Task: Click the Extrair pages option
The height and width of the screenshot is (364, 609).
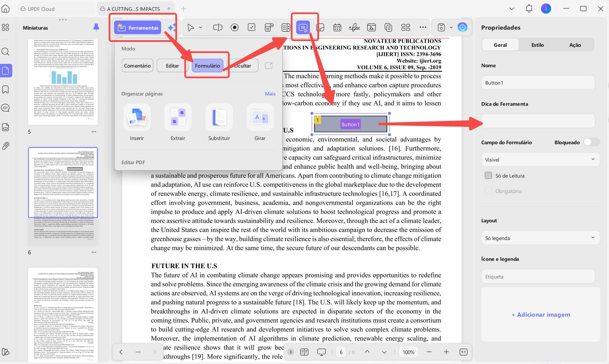Action: point(178,123)
